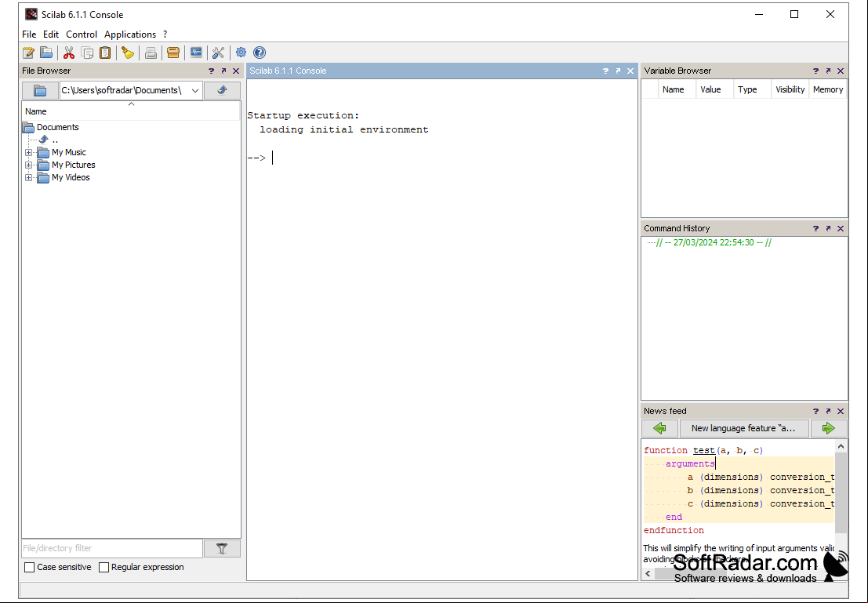This screenshot has height=603, width=868.
Task: Open help for the File Browser panel
Action: point(211,71)
